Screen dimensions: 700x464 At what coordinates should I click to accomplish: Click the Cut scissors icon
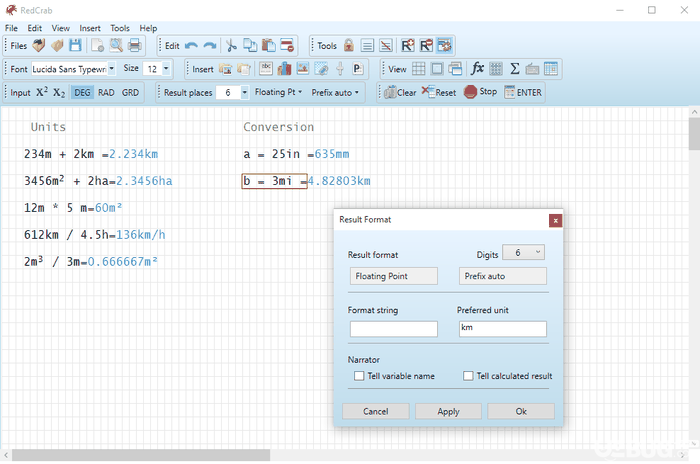pos(231,46)
